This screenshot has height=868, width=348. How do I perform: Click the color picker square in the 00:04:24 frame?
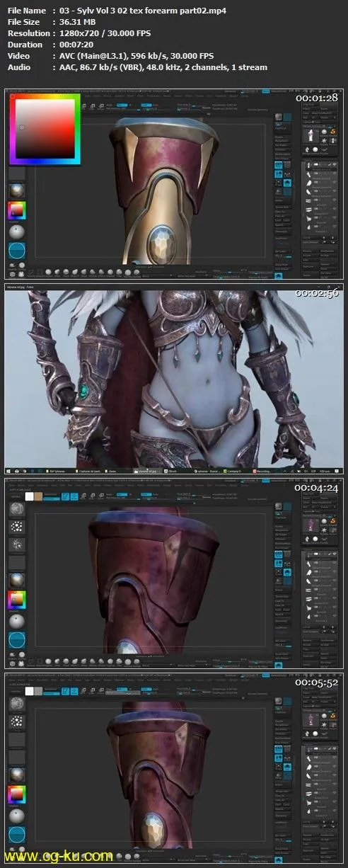16,601
